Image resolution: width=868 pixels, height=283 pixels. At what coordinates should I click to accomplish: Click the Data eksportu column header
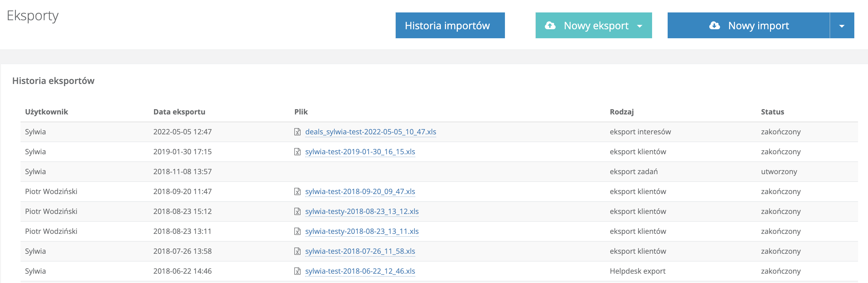coord(179,112)
